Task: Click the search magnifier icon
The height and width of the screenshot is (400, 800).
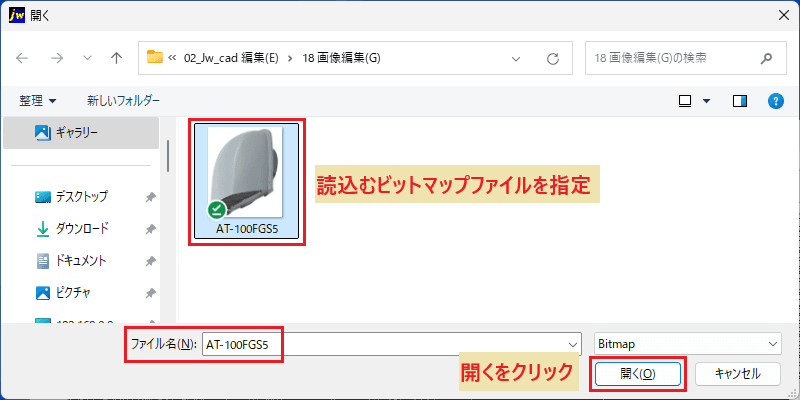Action: coord(766,58)
